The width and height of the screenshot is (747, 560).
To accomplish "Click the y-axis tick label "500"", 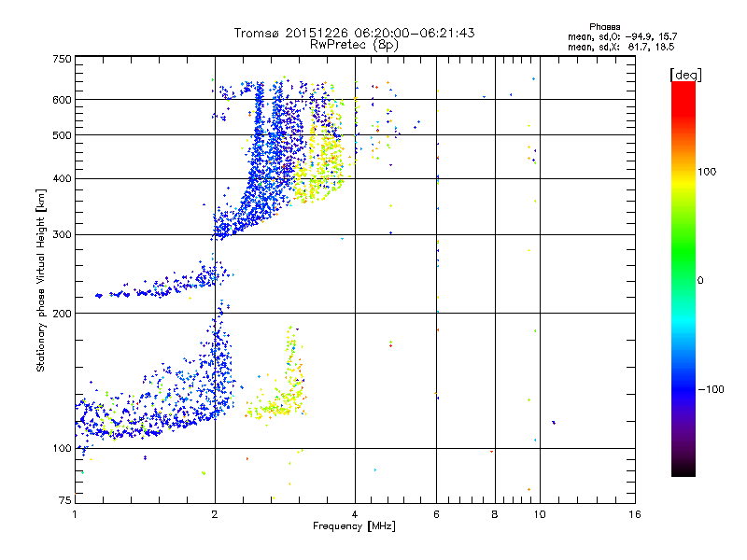I will click(x=62, y=135).
